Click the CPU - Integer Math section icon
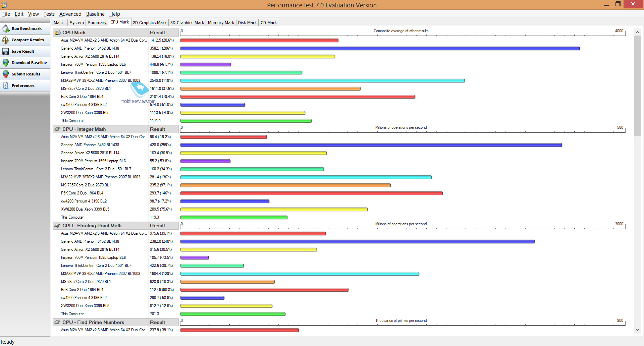 coord(57,129)
